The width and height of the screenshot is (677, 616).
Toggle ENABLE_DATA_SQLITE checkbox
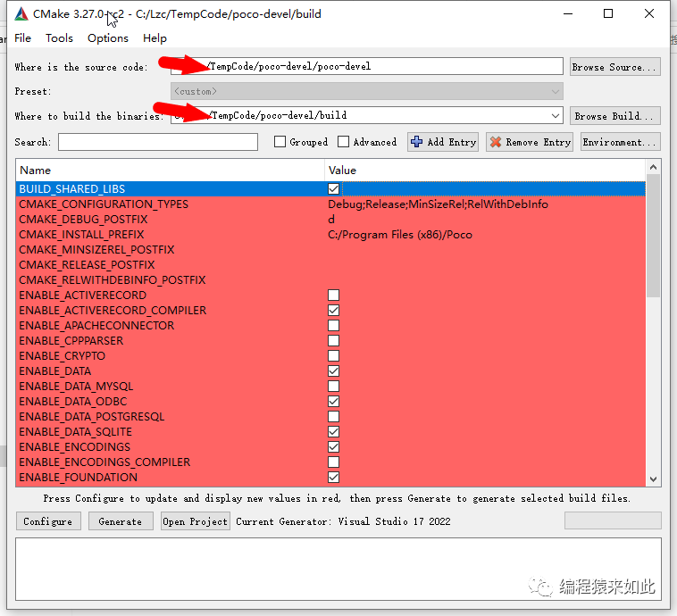[x=333, y=432]
